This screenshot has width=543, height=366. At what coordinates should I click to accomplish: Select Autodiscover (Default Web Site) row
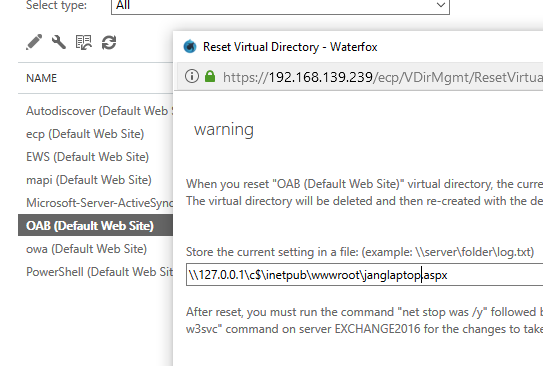(x=96, y=111)
